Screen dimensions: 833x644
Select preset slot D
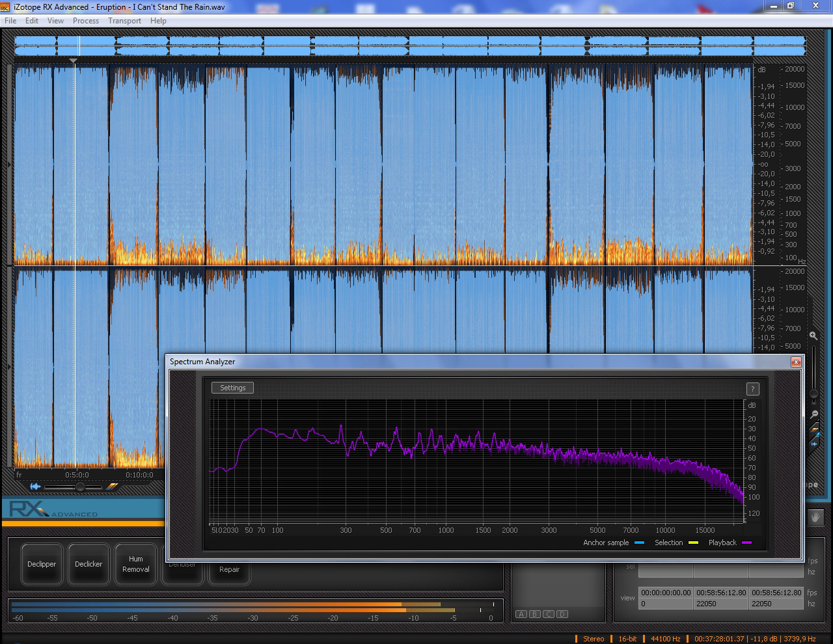tap(562, 614)
